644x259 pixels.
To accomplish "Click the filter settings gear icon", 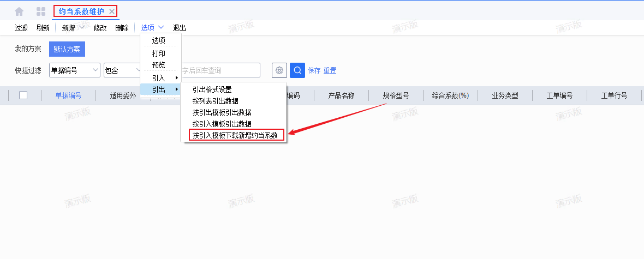I will click(279, 70).
